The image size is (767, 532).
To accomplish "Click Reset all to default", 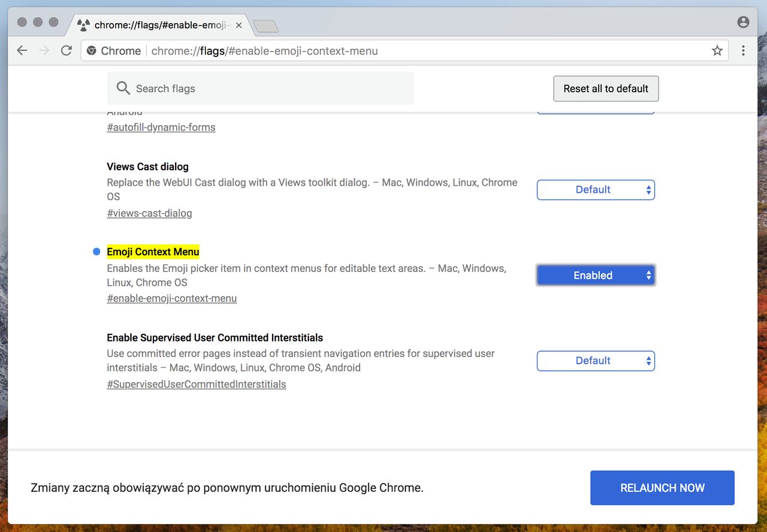I will coord(606,89).
